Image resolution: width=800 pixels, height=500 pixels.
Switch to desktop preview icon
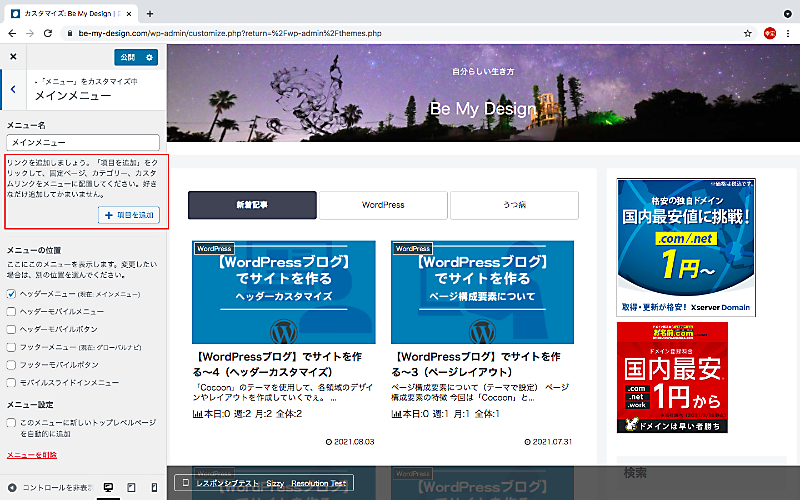(108, 487)
